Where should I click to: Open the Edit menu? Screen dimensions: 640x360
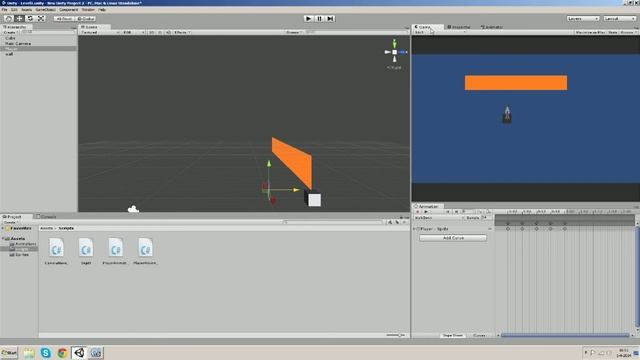(x=14, y=9)
